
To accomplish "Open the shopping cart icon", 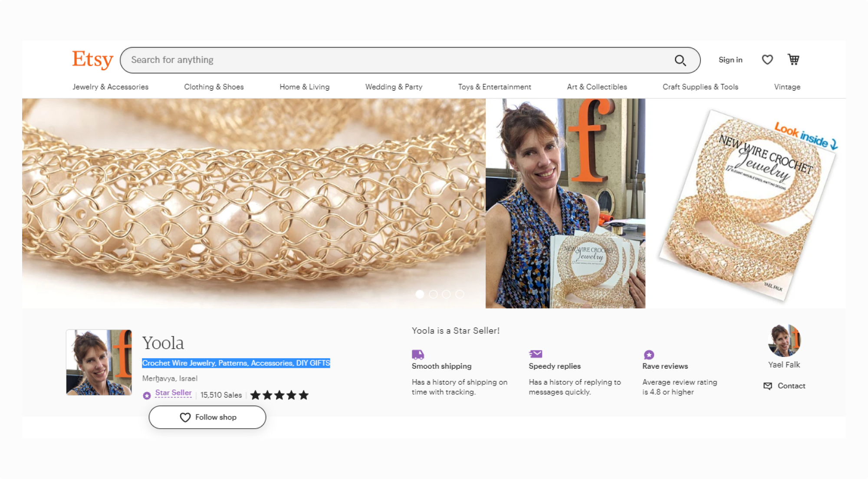I will (793, 59).
